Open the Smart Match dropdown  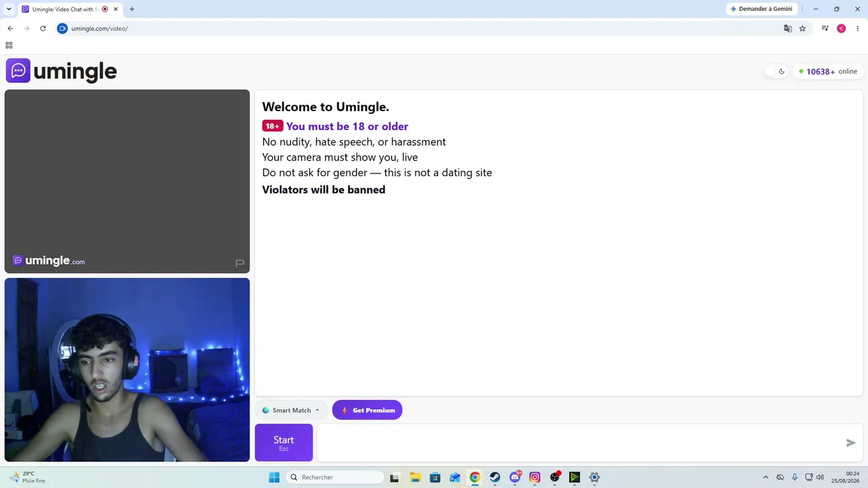click(291, 410)
